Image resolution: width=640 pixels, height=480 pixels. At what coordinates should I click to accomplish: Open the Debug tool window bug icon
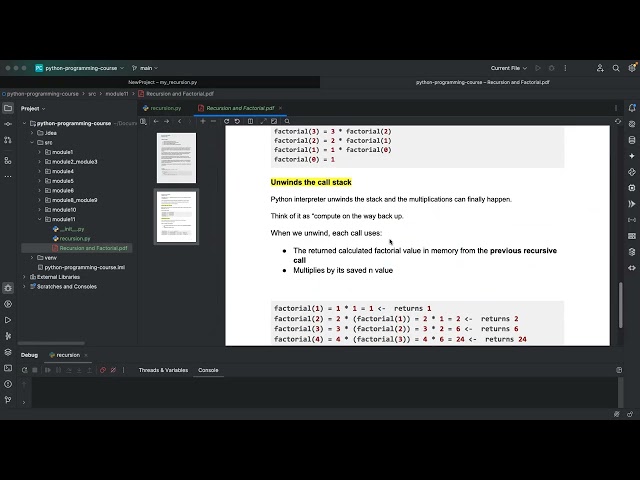pyautogui.click(x=8, y=288)
